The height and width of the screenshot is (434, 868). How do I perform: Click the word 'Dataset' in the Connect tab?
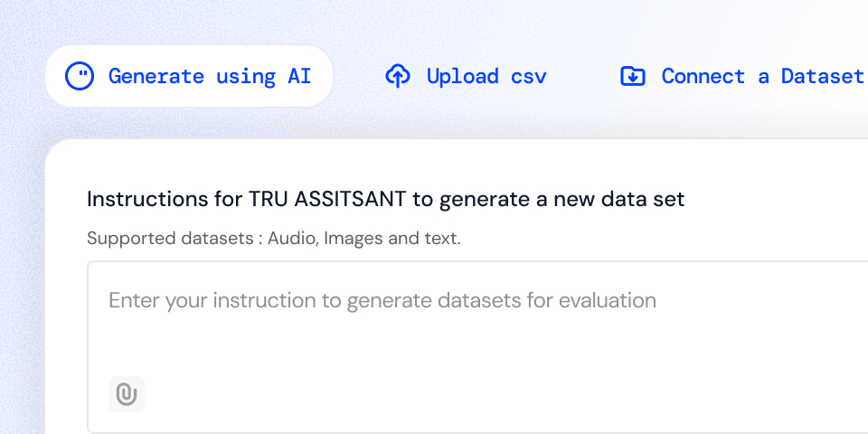[822, 76]
